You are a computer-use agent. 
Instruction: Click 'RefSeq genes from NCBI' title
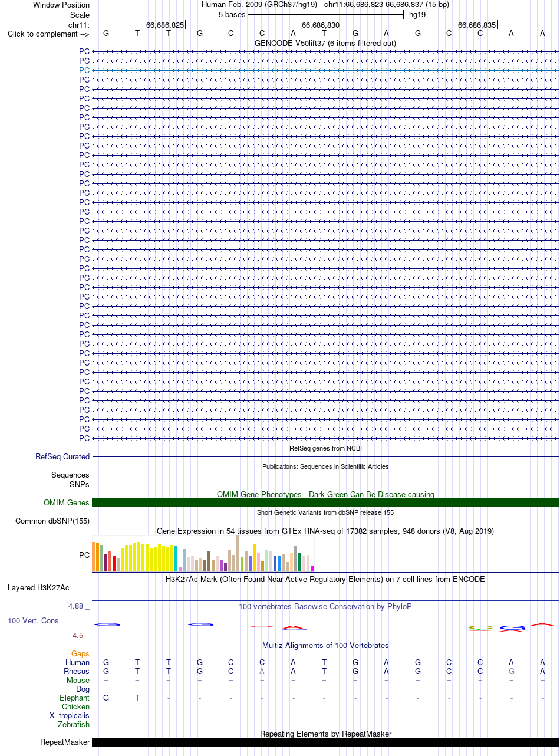tap(325, 449)
